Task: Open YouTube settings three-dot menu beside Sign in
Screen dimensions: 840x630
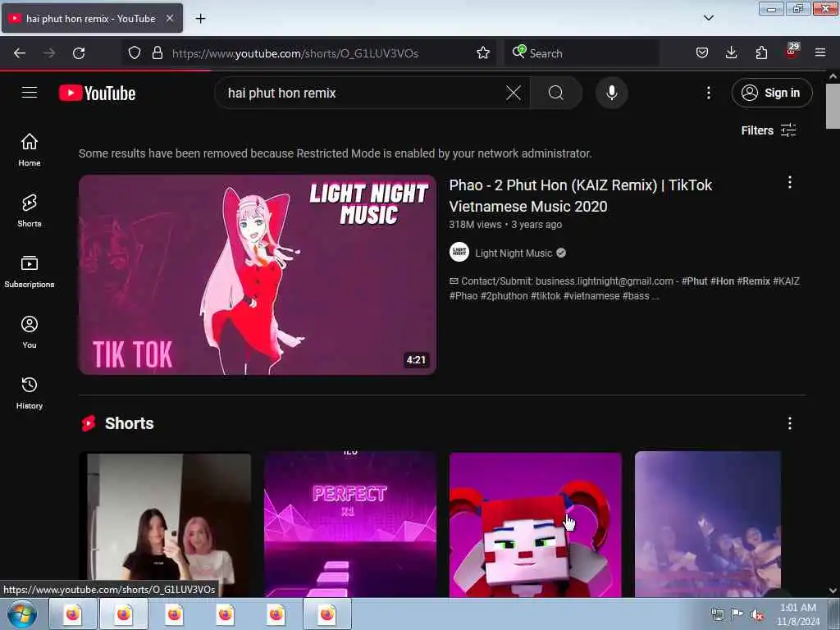Action: pyautogui.click(x=708, y=94)
